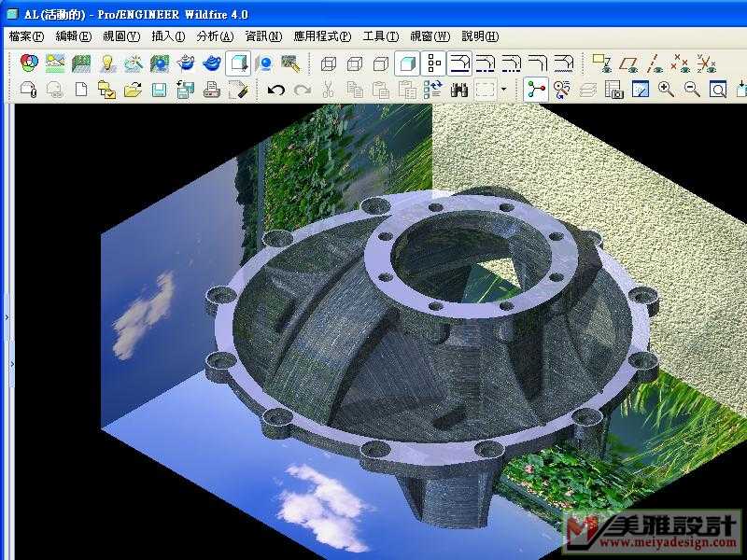Click the magic wand effects icon

tap(134, 63)
